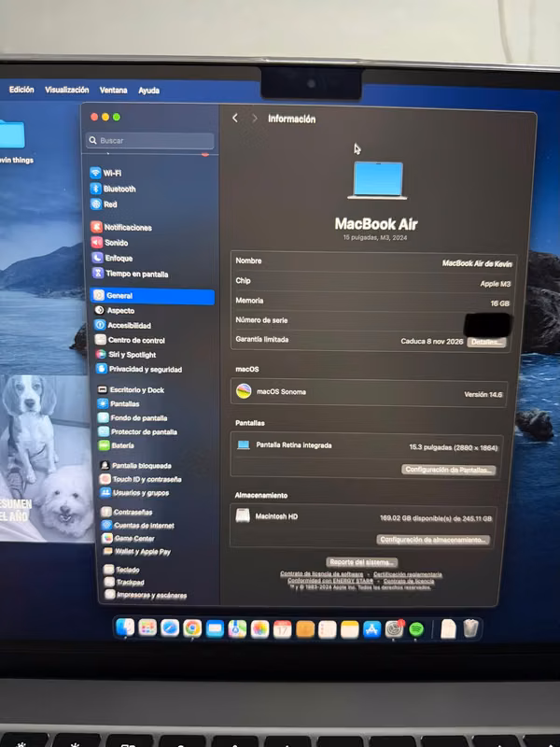The width and height of the screenshot is (560, 747).
Task: Open the Ventana menu in menu bar
Action: coord(113,90)
